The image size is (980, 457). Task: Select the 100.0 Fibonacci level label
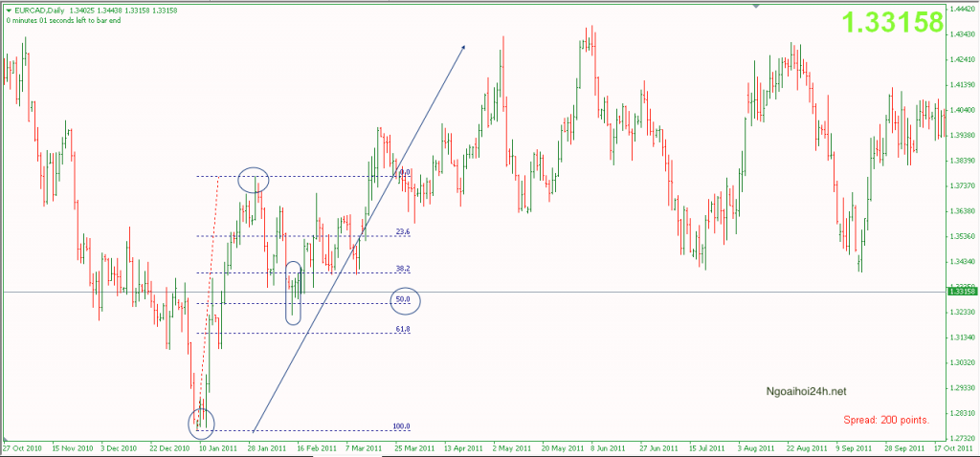(x=401, y=426)
